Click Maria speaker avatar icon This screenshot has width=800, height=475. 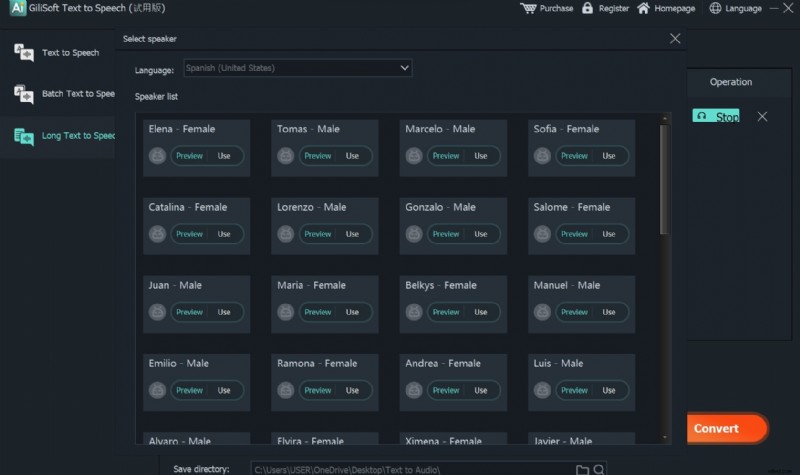coord(286,312)
